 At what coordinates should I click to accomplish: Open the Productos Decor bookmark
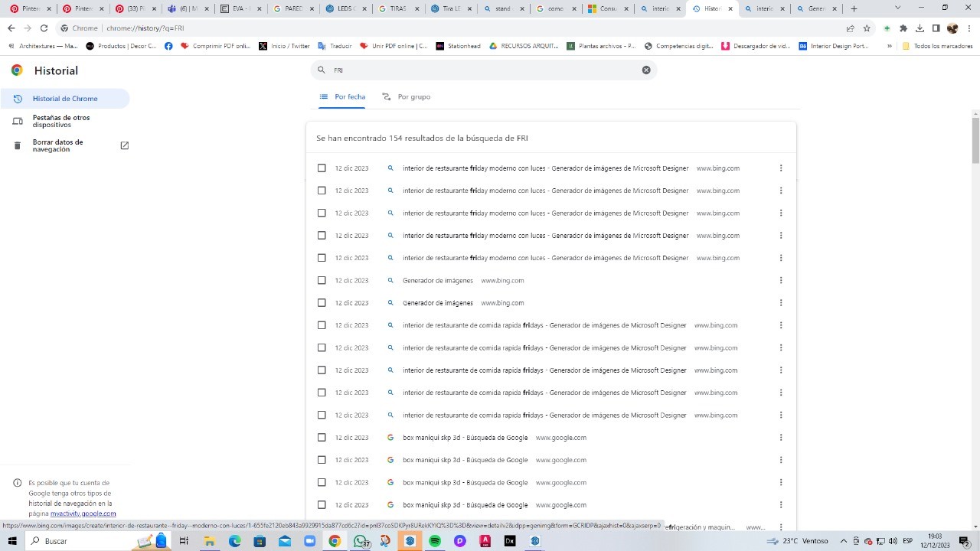[x=121, y=46]
